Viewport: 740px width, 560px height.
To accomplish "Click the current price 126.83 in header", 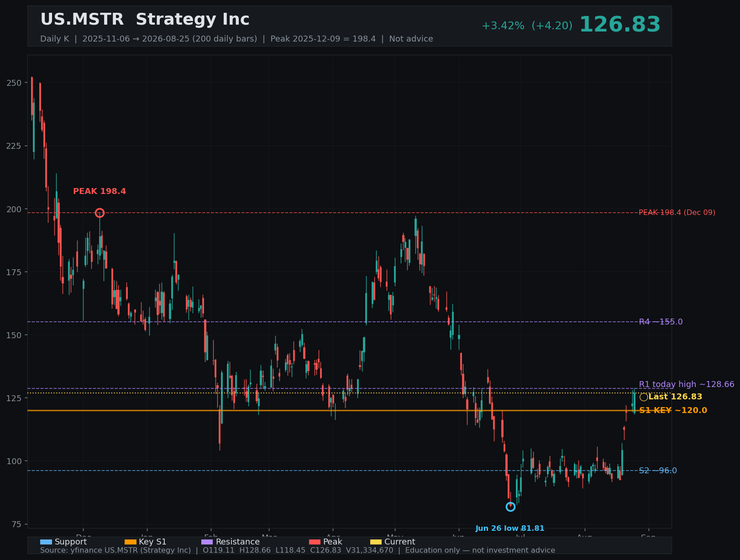I will coord(619,25).
